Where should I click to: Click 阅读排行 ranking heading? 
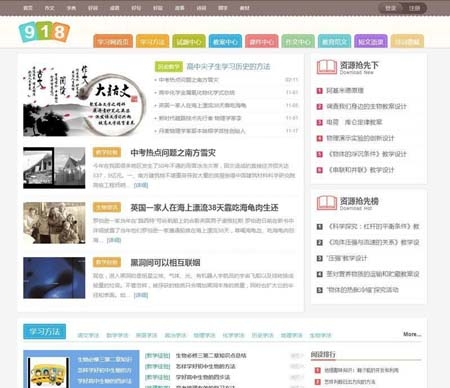click(323, 354)
